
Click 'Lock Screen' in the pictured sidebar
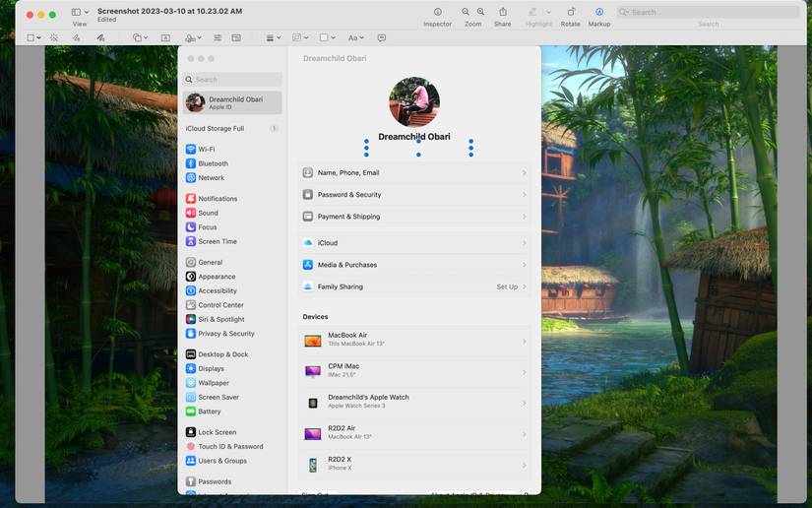tap(217, 432)
